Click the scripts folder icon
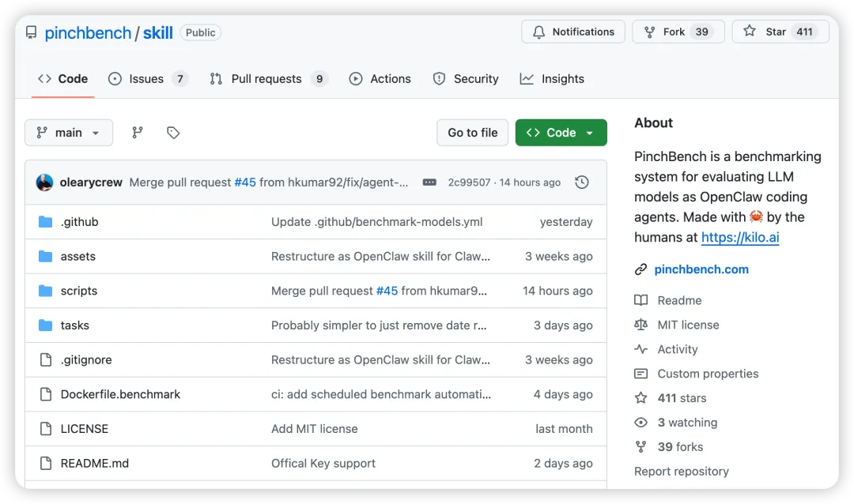854x504 pixels. 45,291
